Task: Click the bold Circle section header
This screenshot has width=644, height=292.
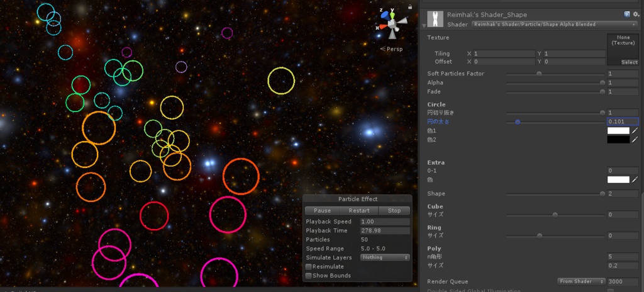Action: (436, 104)
